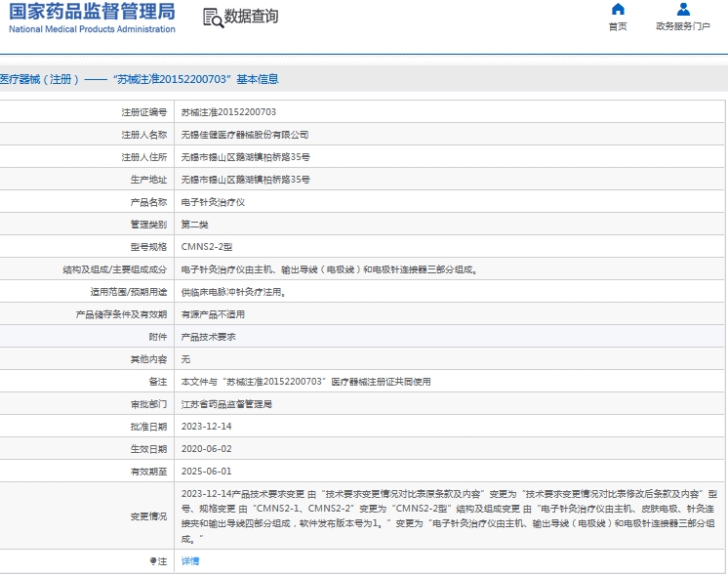Click the 批准日期 label
The image size is (728, 576).
(x=148, y=427)
